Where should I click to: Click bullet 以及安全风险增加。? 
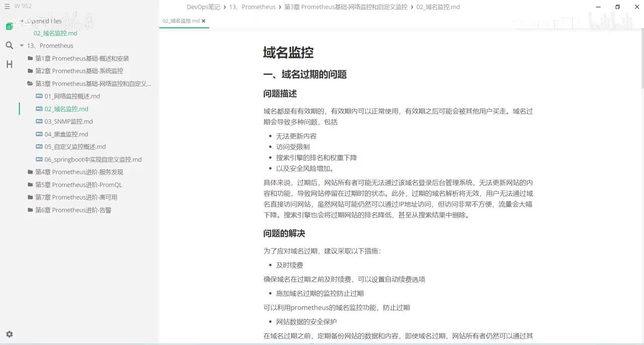(305, 168)
